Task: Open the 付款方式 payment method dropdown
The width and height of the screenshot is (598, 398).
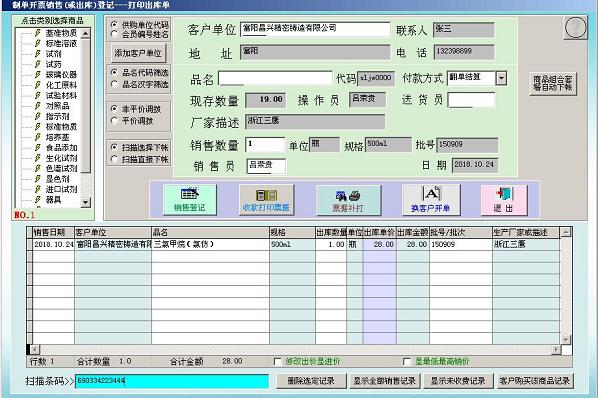Action: tap(501, 78)
